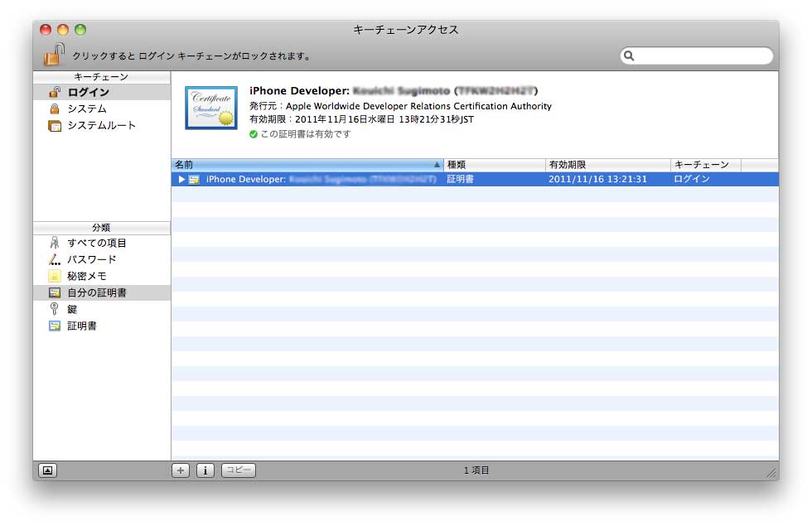Screen dimensions: 812x526
Task: Open the パスワード category
Action: coord(91,259)
